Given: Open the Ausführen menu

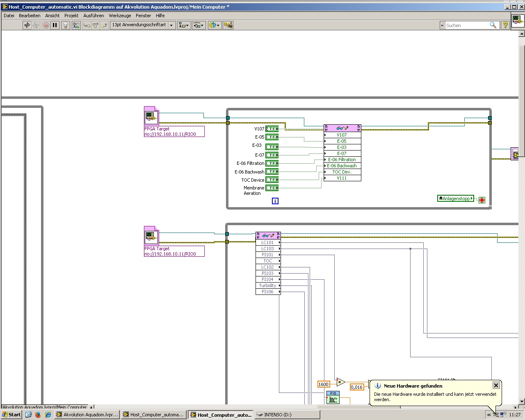Looking at the screenshot, I should [x=94, y=16].
